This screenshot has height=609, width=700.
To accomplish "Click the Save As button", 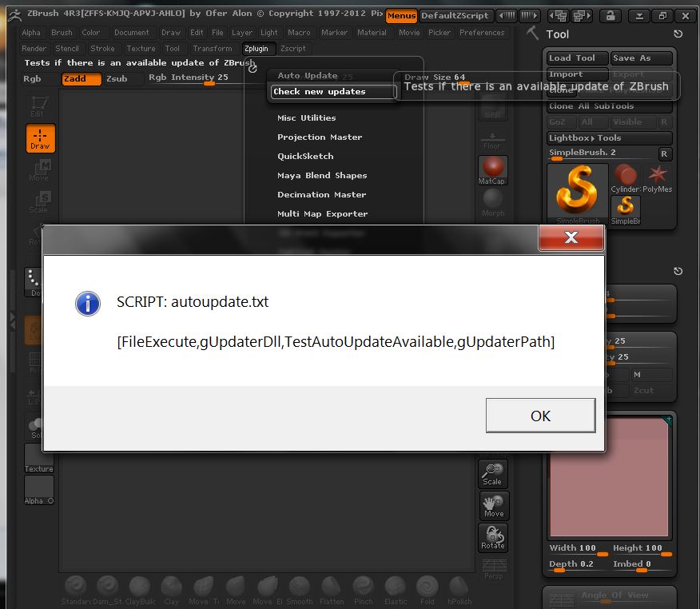I will click(x=642, y=58).
